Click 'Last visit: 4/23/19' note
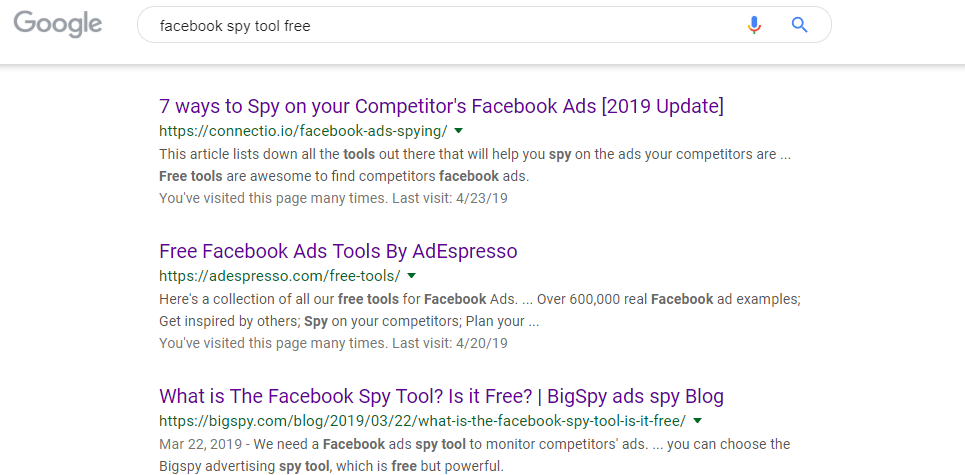Viewport: 965px width, 475px height. pyautogui.click(x=450, y=198)
